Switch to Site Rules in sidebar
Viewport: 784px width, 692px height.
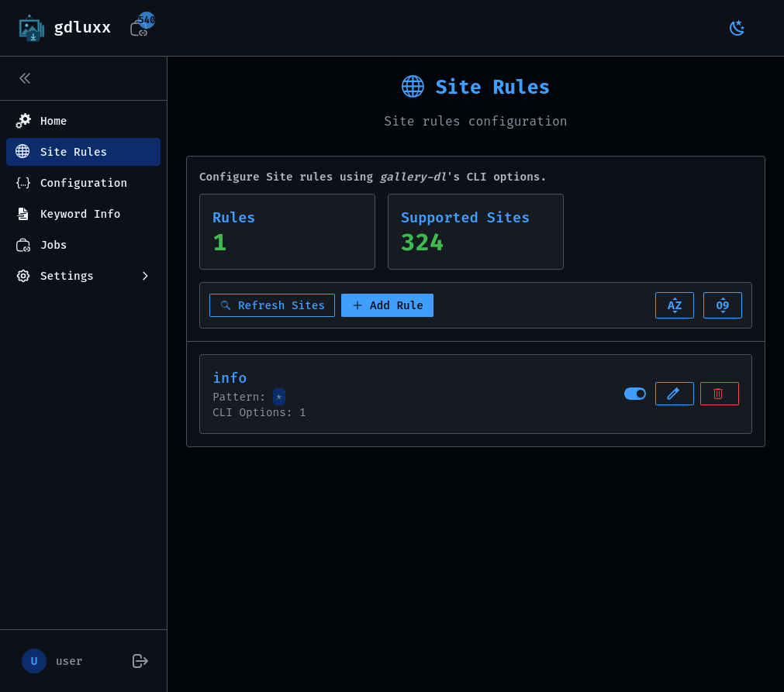pyautogui.click(x=74, y=151)
